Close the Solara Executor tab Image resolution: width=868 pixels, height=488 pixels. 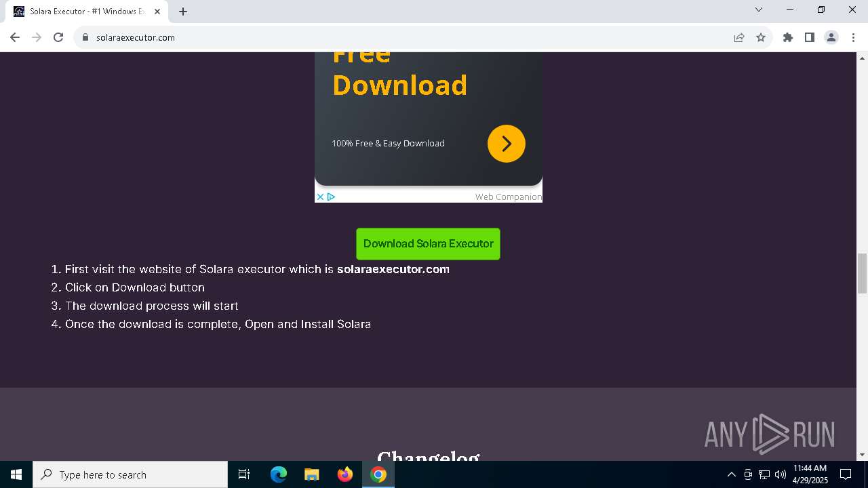point(157,12)
